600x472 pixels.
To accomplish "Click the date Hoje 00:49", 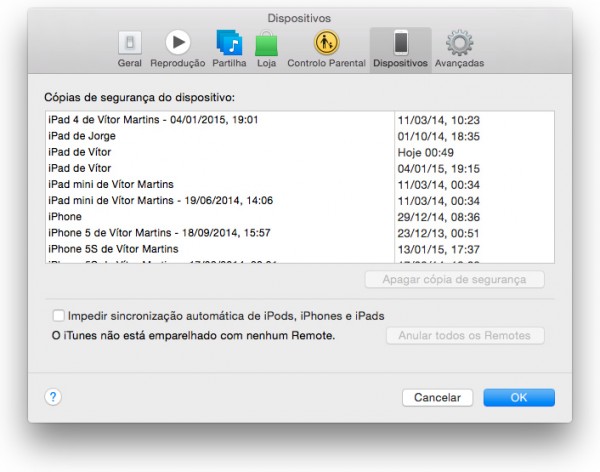I will (x=426, y=152).
